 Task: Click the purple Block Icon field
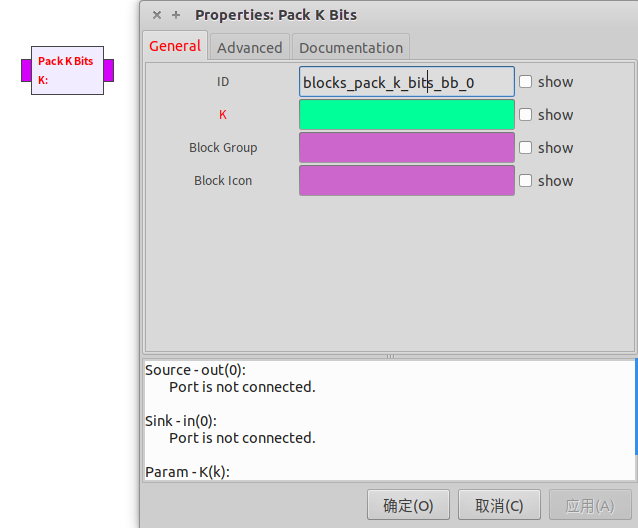pos(406,181)
